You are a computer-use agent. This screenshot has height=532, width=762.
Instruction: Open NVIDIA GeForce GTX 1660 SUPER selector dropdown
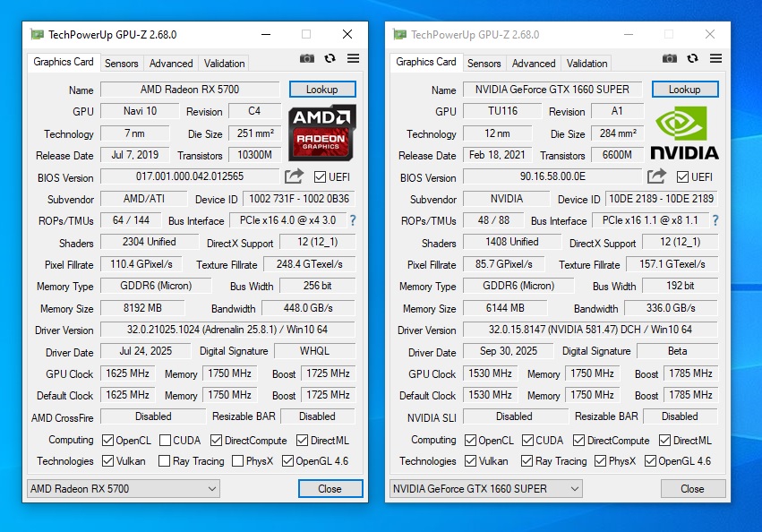(x=486, y=489)
